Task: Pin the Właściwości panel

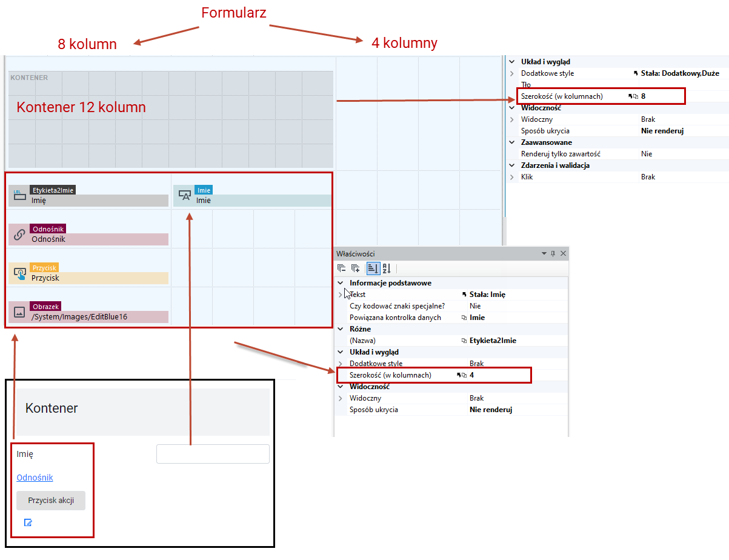Action: tap(553, 253)
